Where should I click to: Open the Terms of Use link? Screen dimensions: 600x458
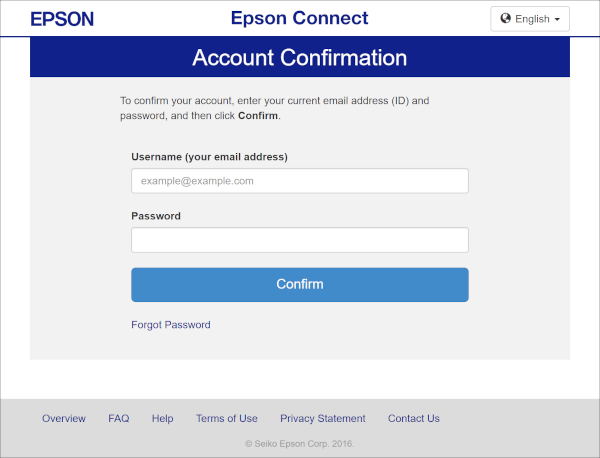click(x=227, y=418)
